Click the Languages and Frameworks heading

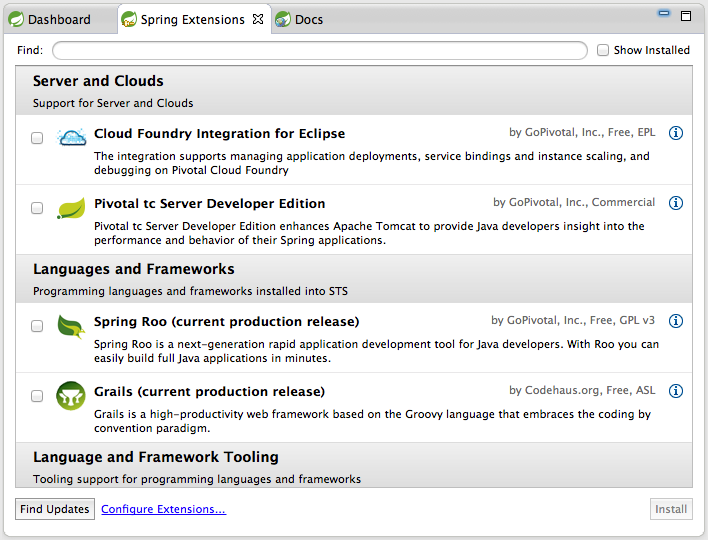coord(134,269)
